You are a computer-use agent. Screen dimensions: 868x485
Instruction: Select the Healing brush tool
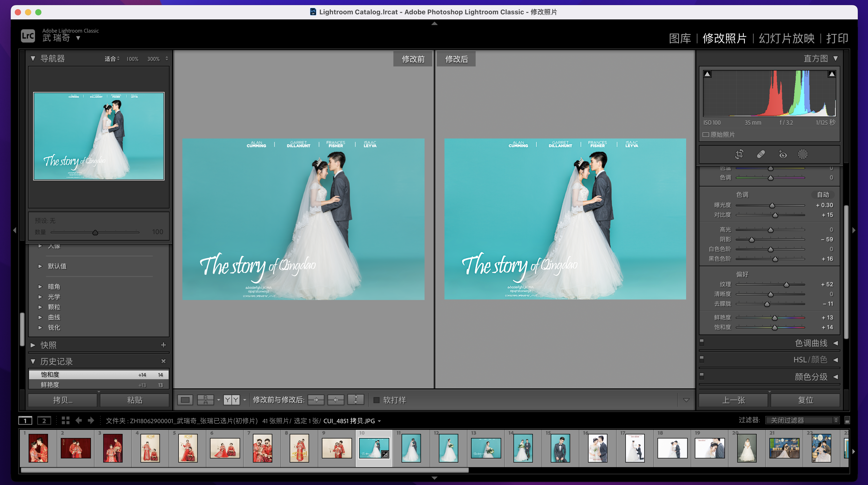(761, 154)
